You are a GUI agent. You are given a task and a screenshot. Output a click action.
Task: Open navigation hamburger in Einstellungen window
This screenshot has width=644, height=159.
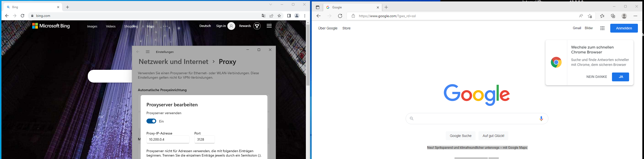click(x=148, y=52)
